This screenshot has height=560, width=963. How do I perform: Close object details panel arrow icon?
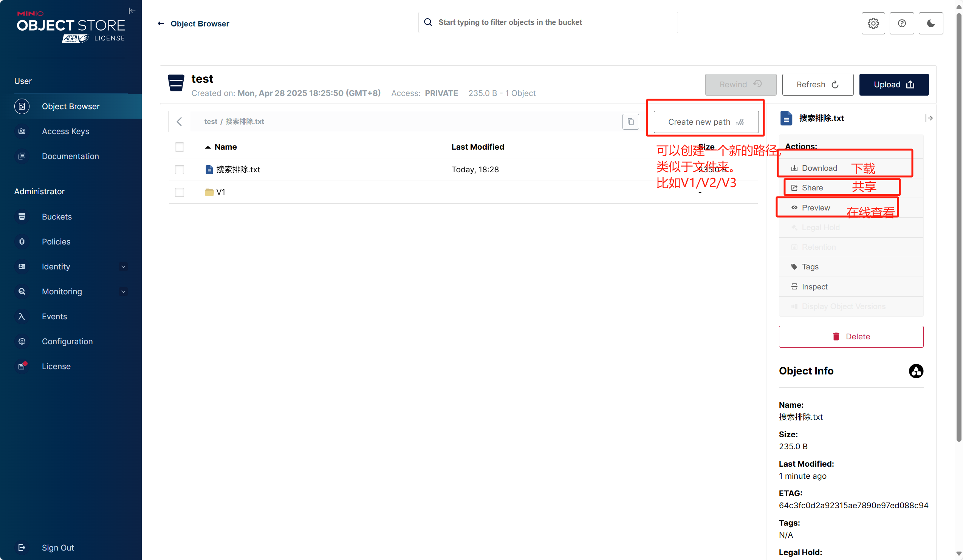929,118
